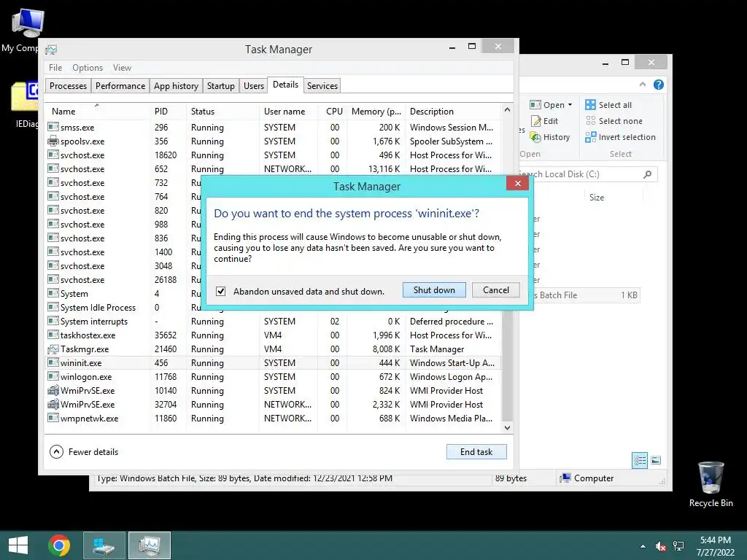Click the smss.exe process icon

pos(53,127)
